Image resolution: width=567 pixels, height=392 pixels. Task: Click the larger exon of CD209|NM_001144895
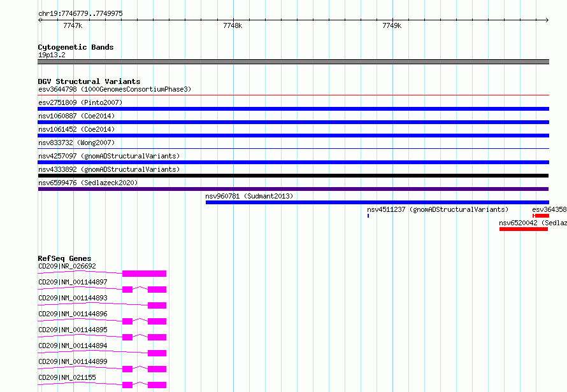pos(157,337)
